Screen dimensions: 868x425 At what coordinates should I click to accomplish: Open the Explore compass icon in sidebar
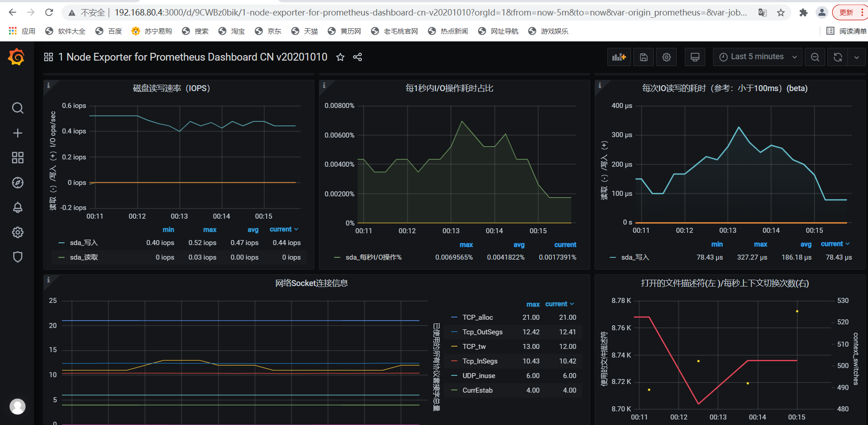coord(17,183)
